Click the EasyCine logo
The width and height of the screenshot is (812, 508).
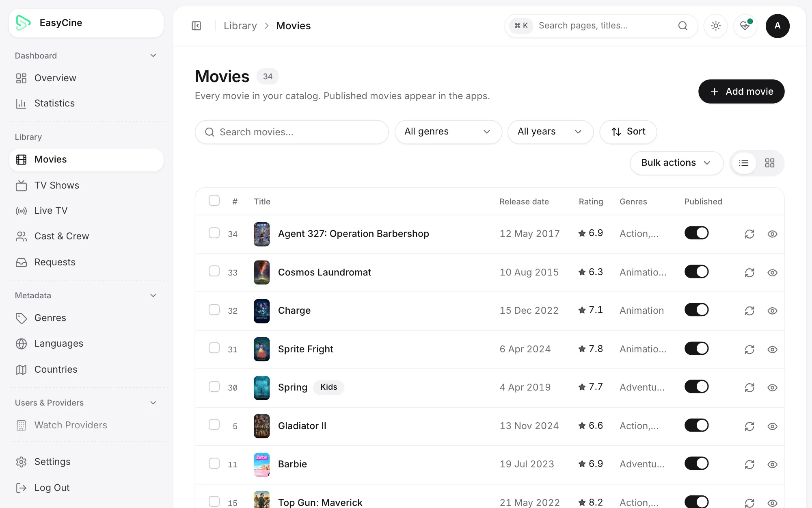coord(23,23)
